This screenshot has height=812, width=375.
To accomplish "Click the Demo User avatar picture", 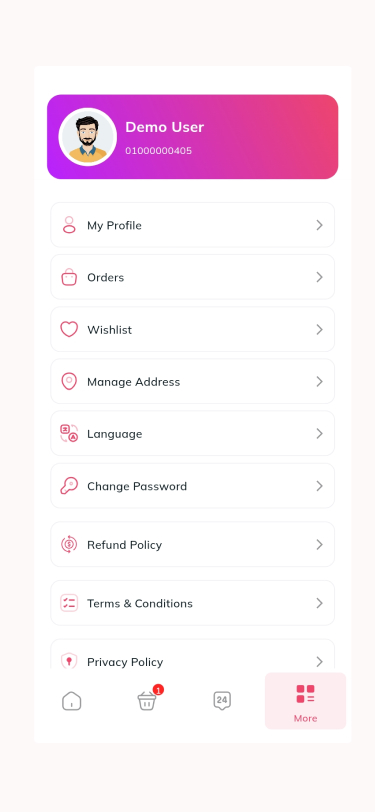I will click(x=88, y=137).
